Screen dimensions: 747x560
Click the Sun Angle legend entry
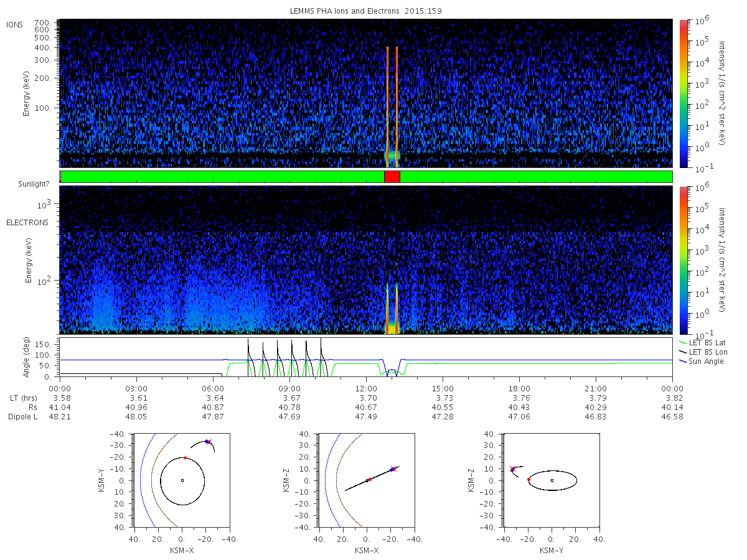pos(702,361)
